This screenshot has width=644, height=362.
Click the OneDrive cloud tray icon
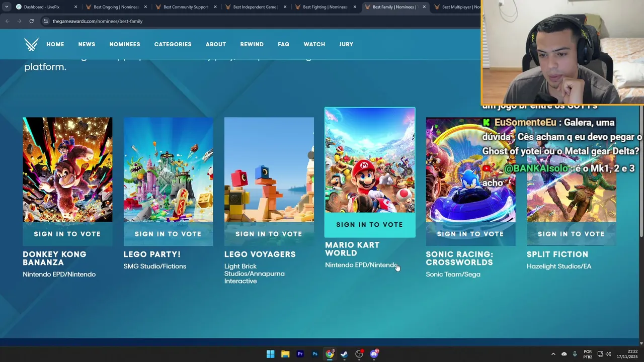(564, 354)
